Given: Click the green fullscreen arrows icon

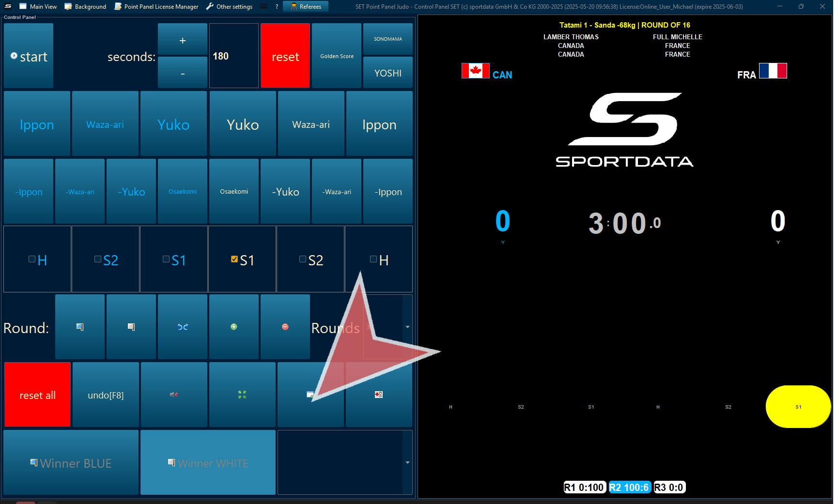Looking at the screenshot, I should 242,395.
